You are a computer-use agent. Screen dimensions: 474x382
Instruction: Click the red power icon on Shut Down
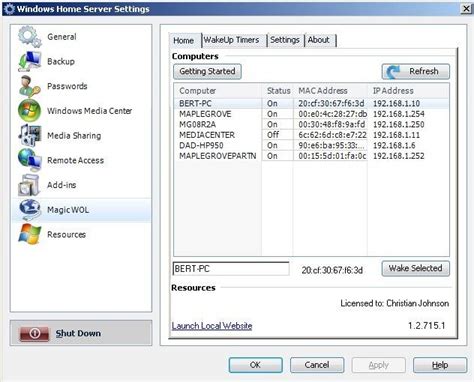click(x=35, y=333)
